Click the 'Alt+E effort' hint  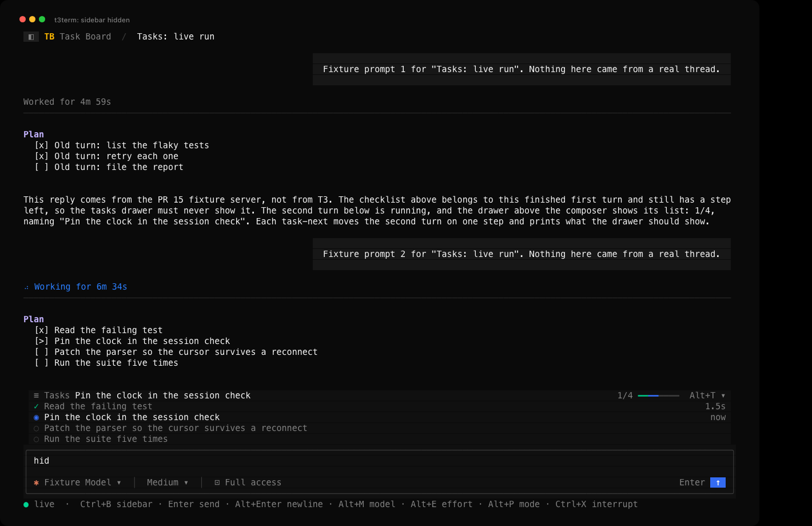click(441, 504)
